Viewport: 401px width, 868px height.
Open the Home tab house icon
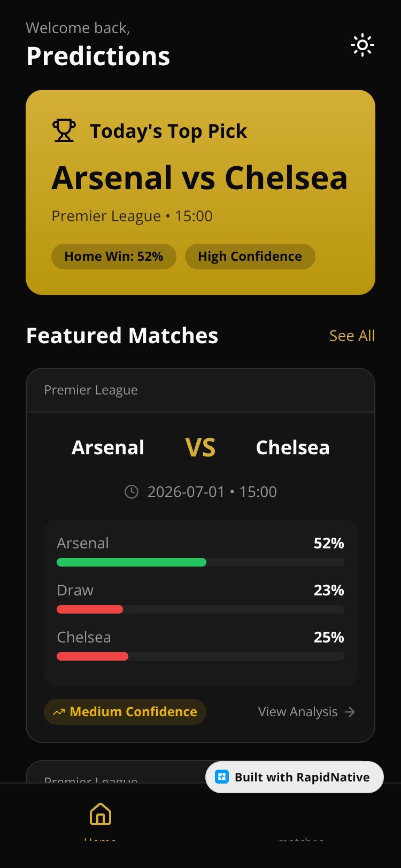click(101, 814)
